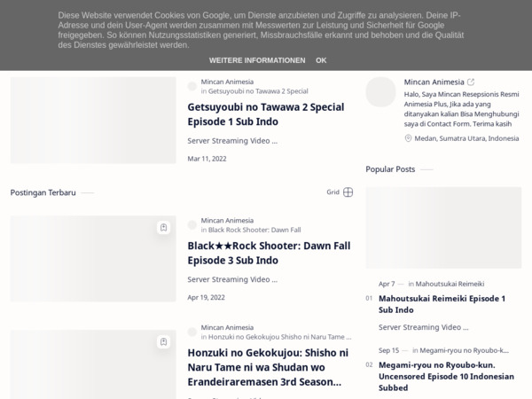Click the Popular Posts heading
The width and height of the screenshot is (532, 399).
pos(390,169)
